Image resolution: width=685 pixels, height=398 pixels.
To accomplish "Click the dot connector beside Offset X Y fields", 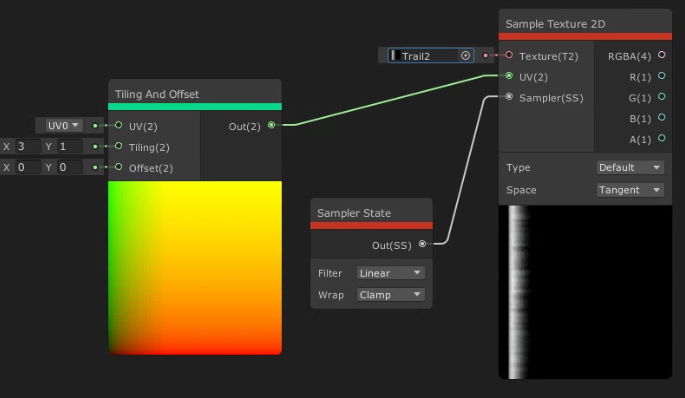I will 95,167.
